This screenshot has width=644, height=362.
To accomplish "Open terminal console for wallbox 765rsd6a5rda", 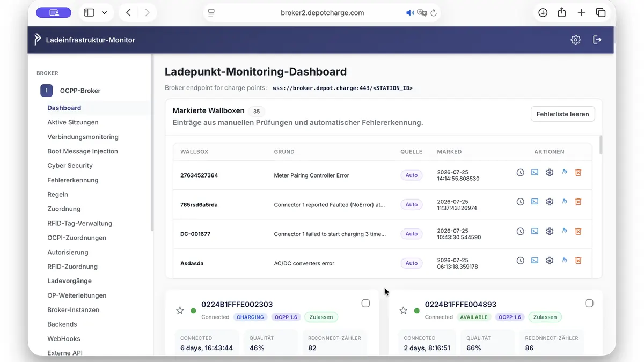I will click(535, 202).
